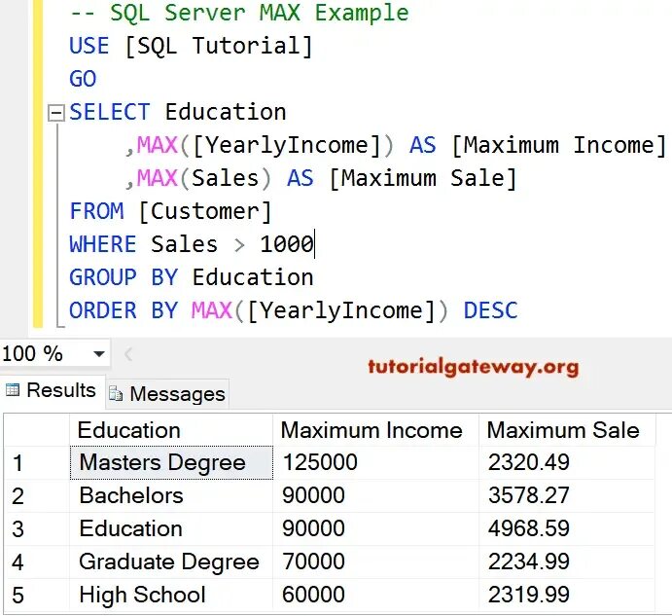Click the FROM keyword in the query
This screenshot has width=672, height=616.
(96, 211)
